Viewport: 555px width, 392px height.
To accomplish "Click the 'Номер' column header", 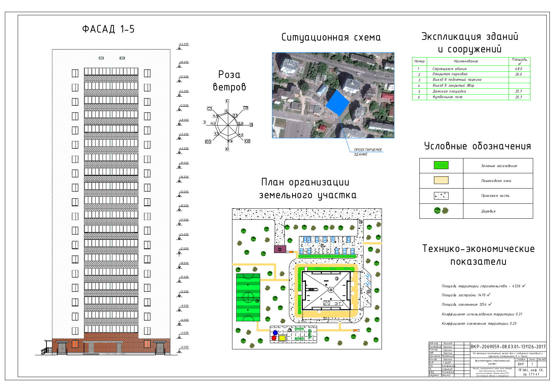I will [x=419, y=61].
